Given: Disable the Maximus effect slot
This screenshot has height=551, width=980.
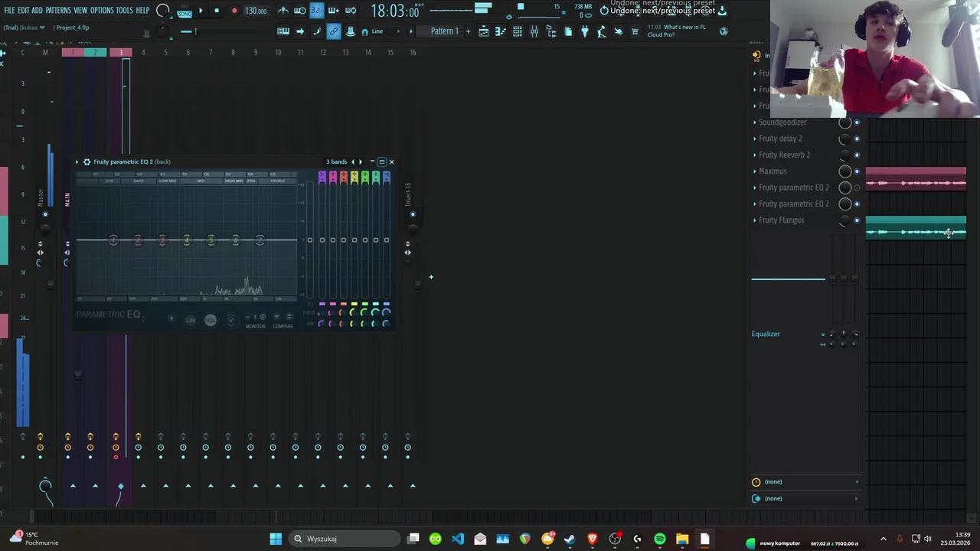Looking at the screenshot, I should pos(857,171).
